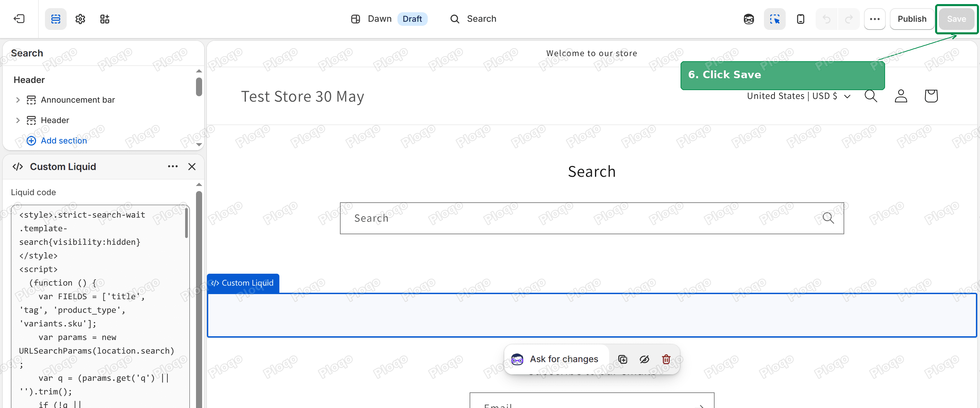The height and width of the screenshot is (408, 980).
Task: Click Ask for changes button
Action: click(x=557, y=359)
